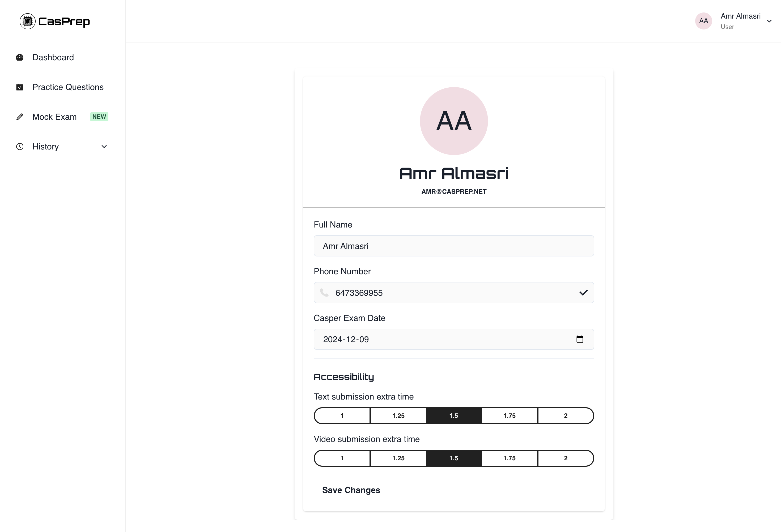This screenshot has width=781, height=532.
Task: Click the phone icon in Phone Number field
Action: pos(324,293)
